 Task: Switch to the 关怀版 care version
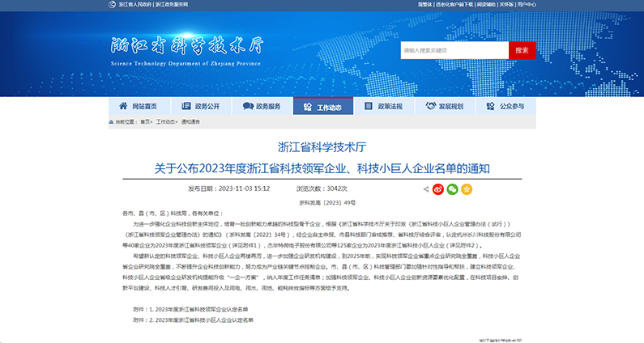506,5
